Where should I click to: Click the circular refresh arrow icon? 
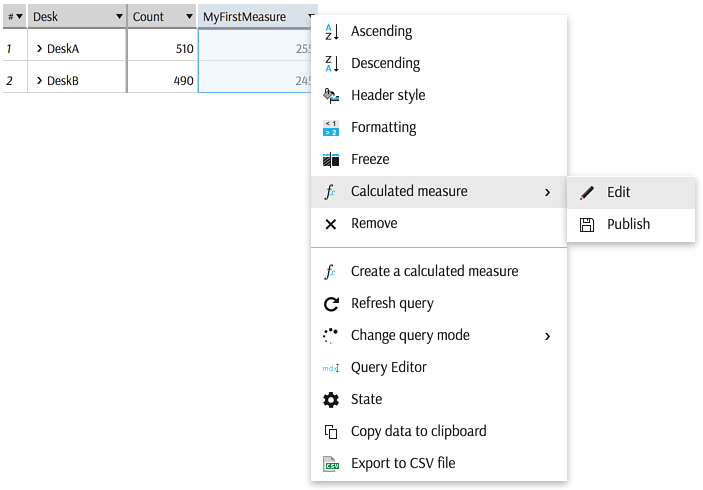click(x=331, y=304)
